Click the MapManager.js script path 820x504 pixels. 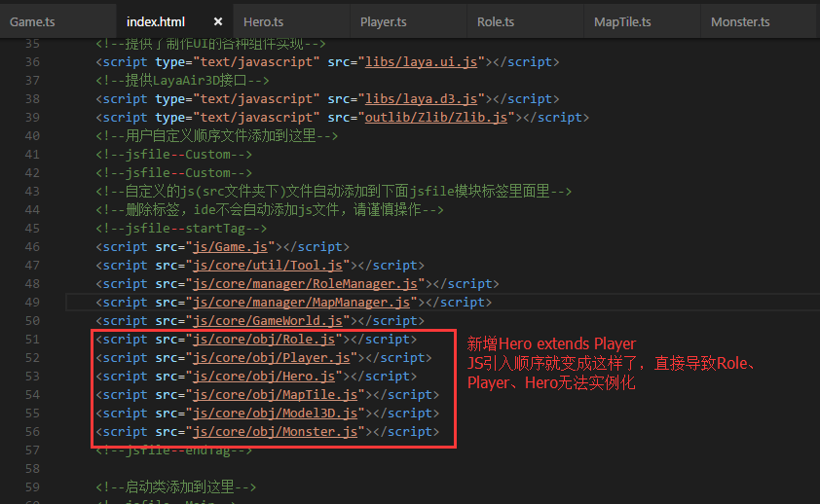point(303,303)
